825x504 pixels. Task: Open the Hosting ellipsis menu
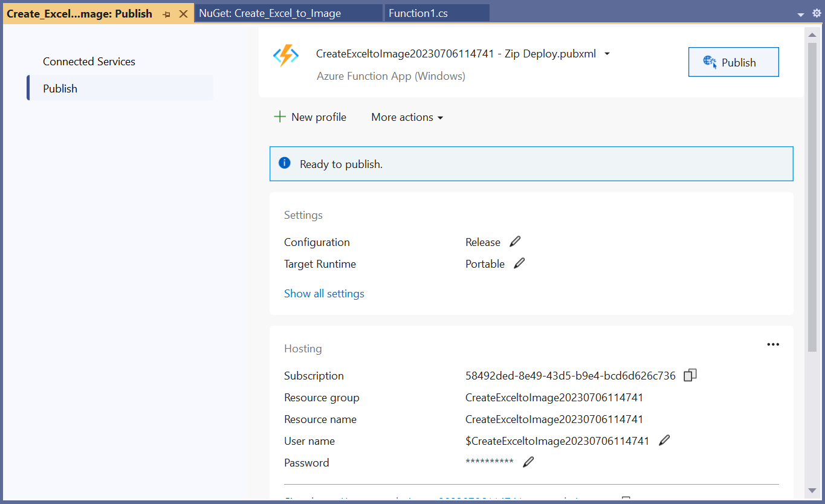(x=773, y=344)
